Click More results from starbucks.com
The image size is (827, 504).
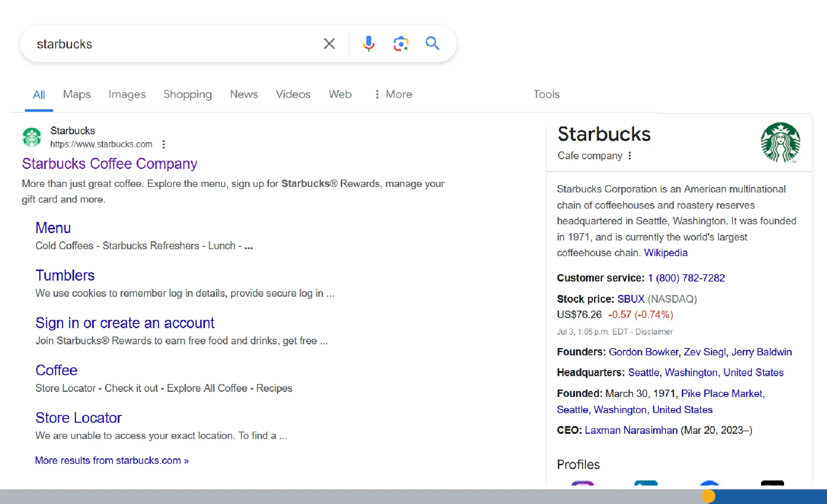click(112, 461)
